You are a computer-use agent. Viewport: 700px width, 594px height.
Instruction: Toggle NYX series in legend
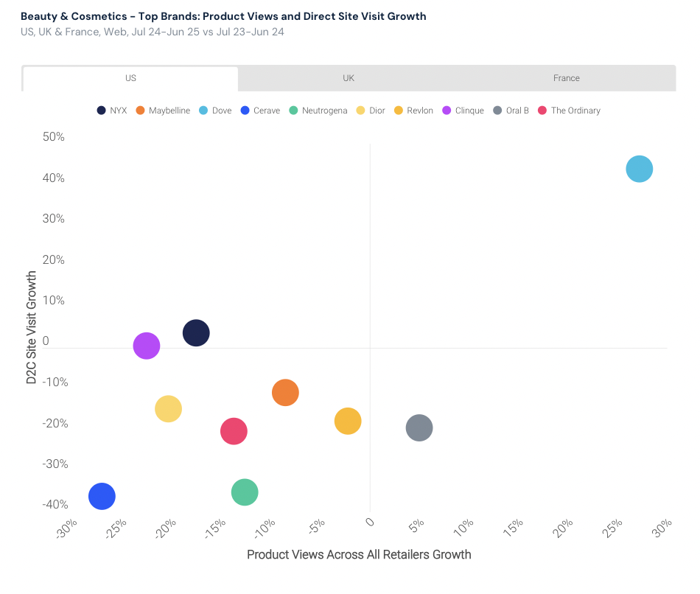(x=112, y=111)
